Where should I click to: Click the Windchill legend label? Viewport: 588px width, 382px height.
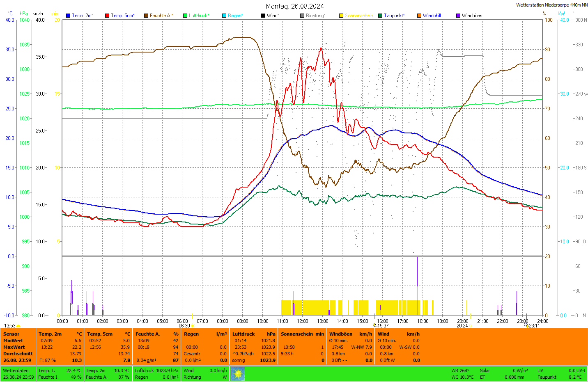pos(432,16)
